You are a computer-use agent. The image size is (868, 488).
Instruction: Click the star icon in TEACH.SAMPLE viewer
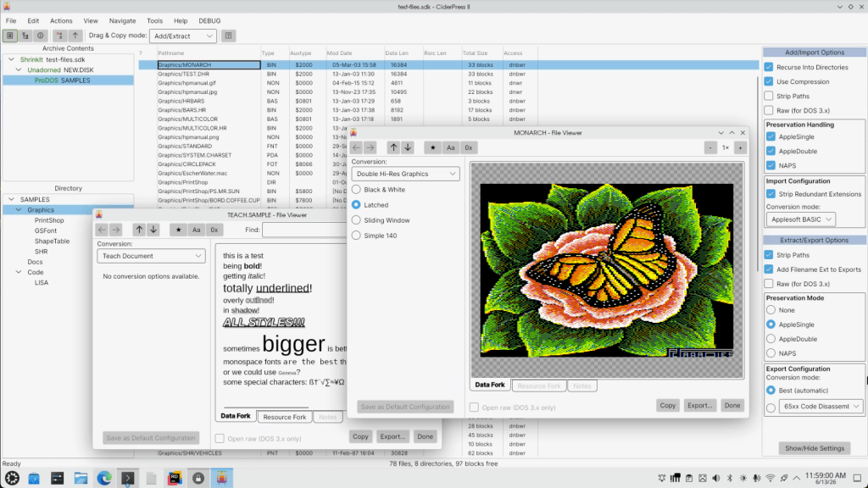click(178, 230)
